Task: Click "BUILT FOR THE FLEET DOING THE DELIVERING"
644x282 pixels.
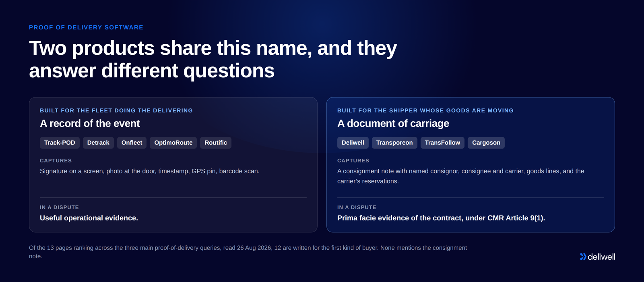Action: pos(116,110)
